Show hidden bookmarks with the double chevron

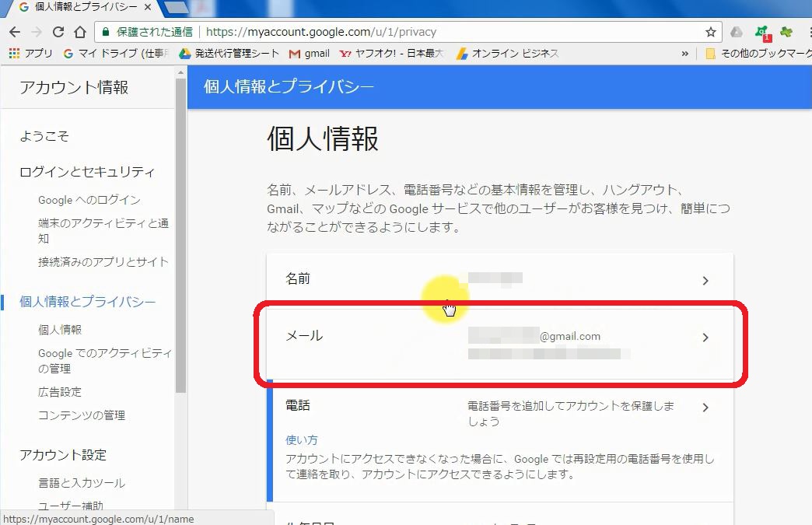pos(685,54)
